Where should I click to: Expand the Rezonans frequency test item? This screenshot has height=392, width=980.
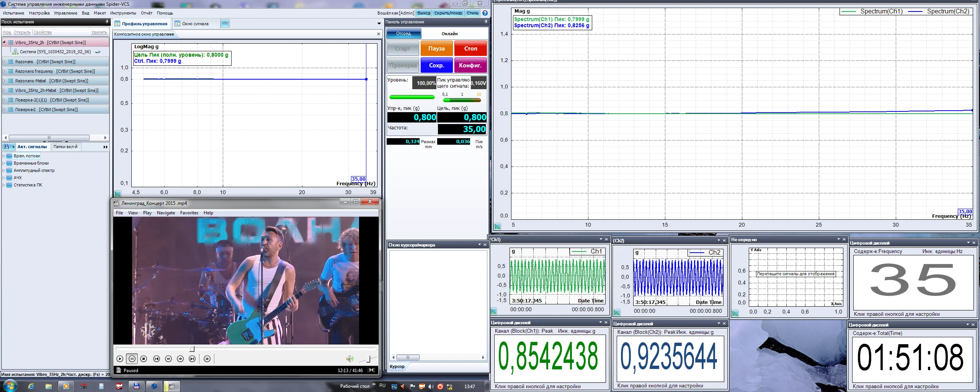(x=4, y=71)
